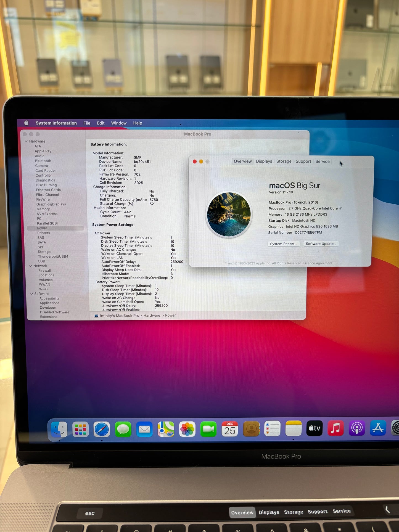Screen dimensions: 399x532
Task: Open the Window menu
Action: click(x=119, y=123)
